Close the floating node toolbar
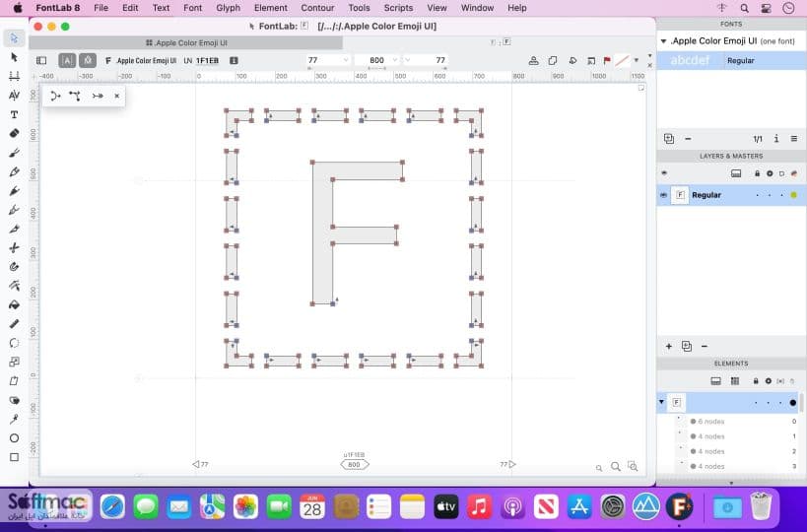Viewport: 807px width, 532px height. [117, 96]
